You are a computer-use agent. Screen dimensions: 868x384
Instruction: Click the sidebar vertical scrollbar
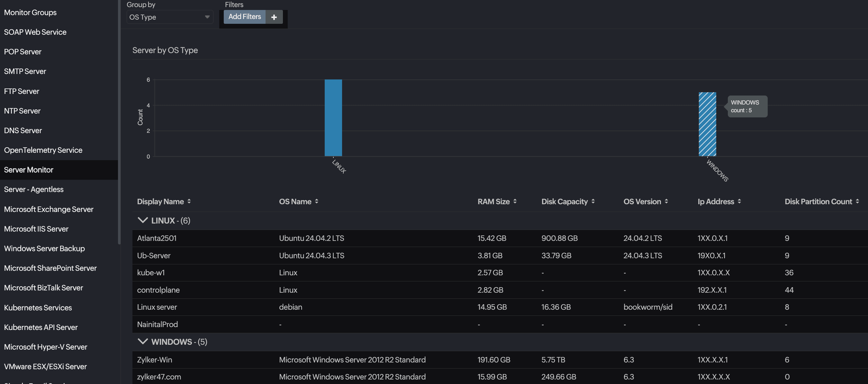pos(119,121)
